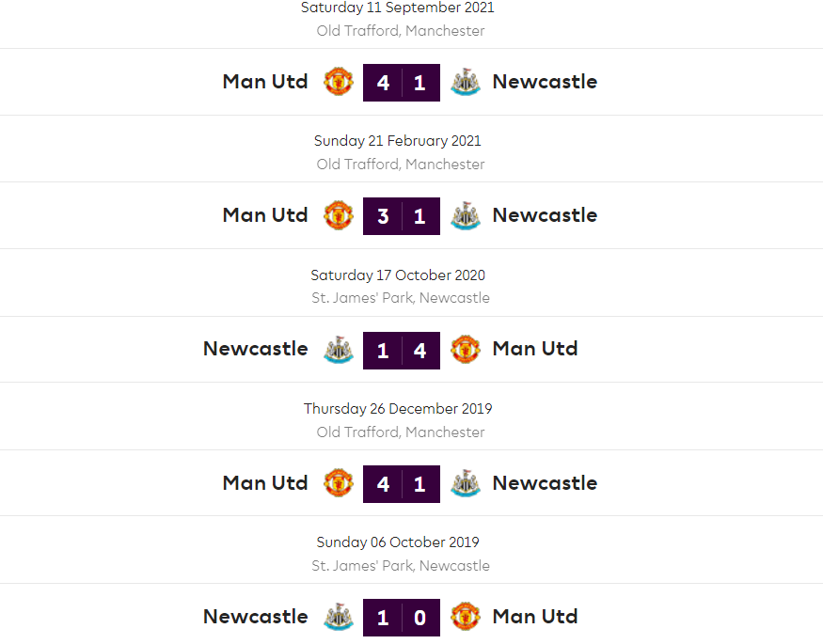Click the Newcastle team name in the 1-0 match

coord(256,617)
